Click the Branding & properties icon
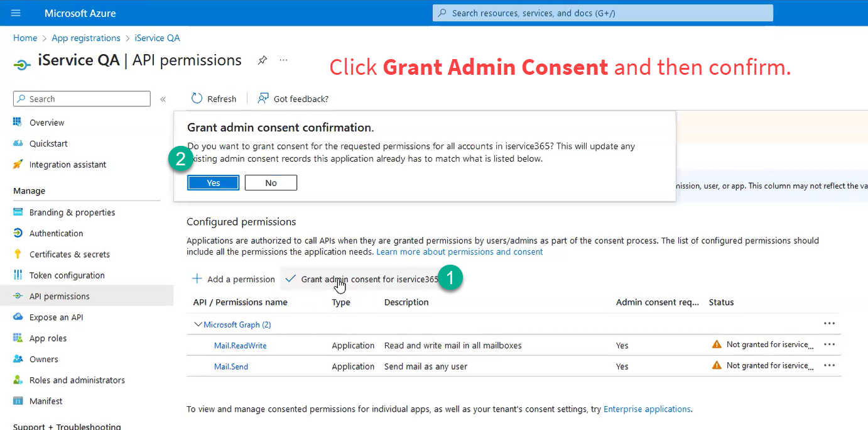Viewport: 868px width, 430px height. 18,212
